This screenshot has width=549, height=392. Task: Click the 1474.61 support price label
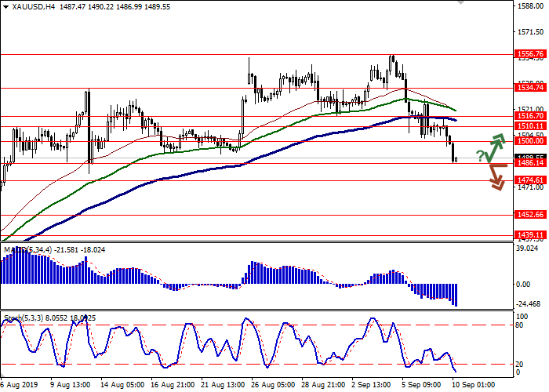[x=531, y=180]
